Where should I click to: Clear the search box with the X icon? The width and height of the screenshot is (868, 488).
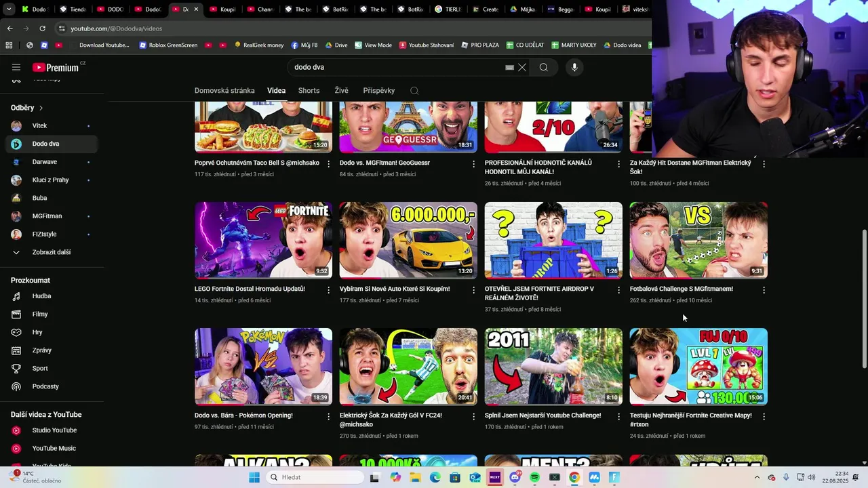point(522,67)
